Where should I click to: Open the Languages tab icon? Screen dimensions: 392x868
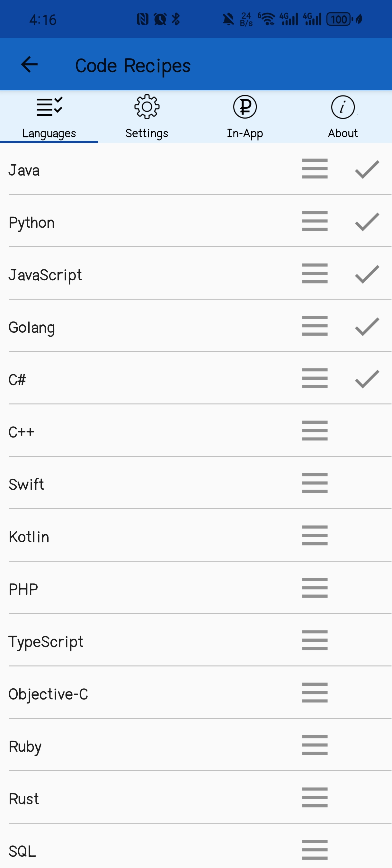pyautogui.click(x=49, y=107)
